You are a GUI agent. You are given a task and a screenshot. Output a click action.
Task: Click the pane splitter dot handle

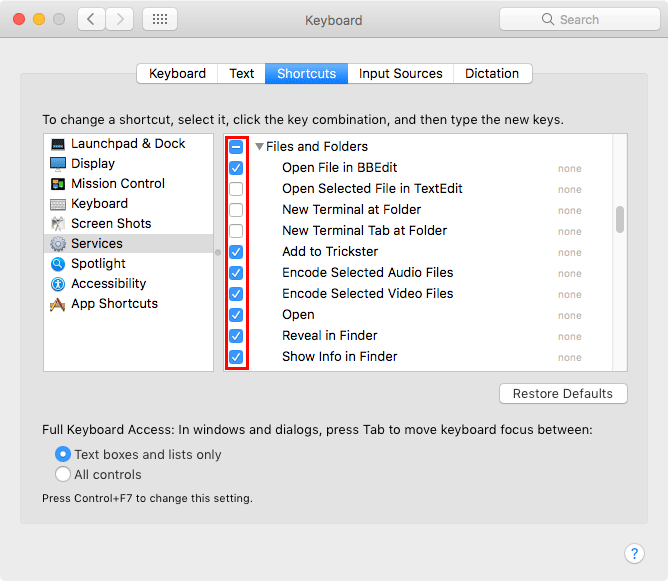click(218, 252)
